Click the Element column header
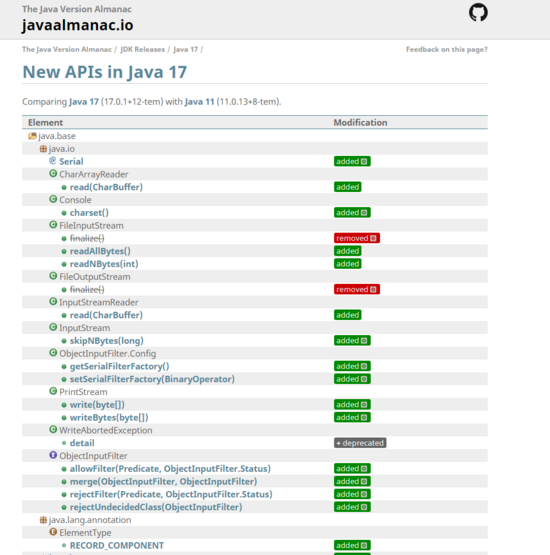This screenshot has width=550, height=555. tap(45, 123)
